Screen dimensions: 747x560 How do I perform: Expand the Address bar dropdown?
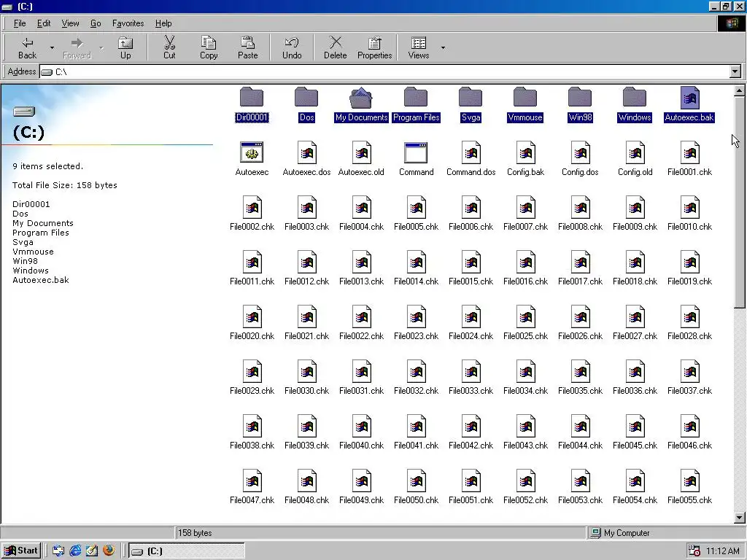click(x=735, y=72)
